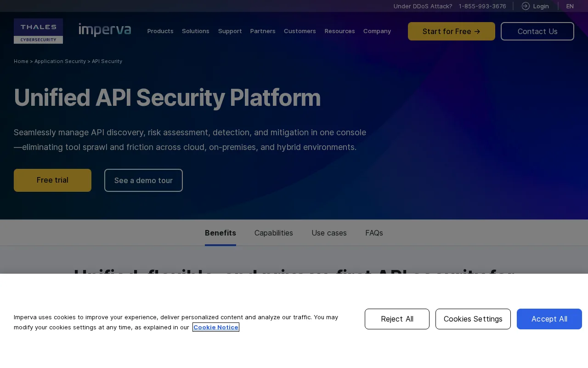Go to Home breadcrumb
Viewport: 588px width, 368px height.
pos(21,61)
